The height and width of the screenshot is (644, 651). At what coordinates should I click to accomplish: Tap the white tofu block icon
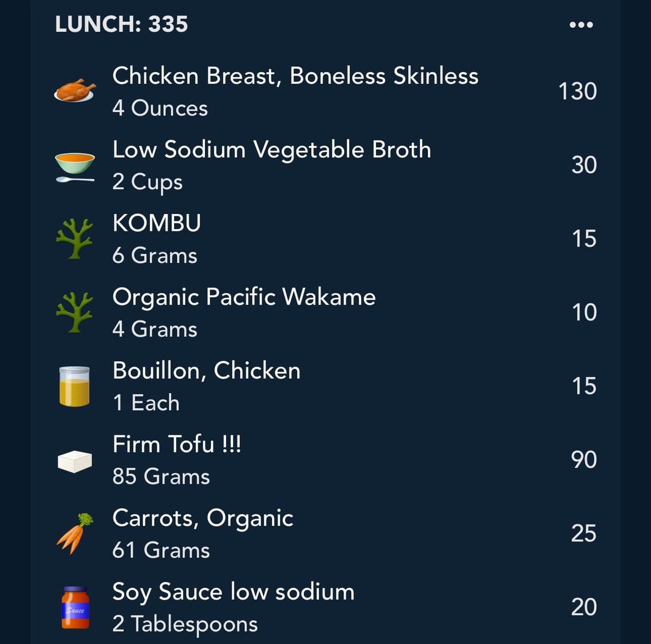point(75,461)
